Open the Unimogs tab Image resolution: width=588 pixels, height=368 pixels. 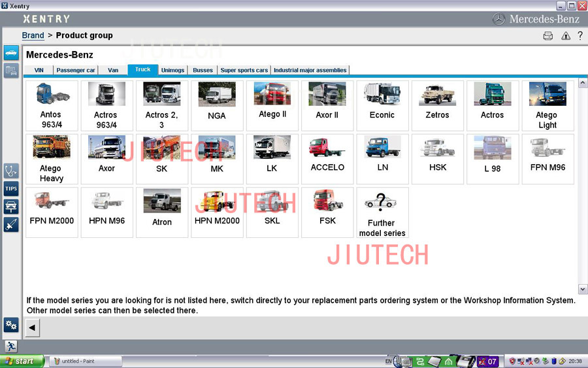click(x=173, y=70)
